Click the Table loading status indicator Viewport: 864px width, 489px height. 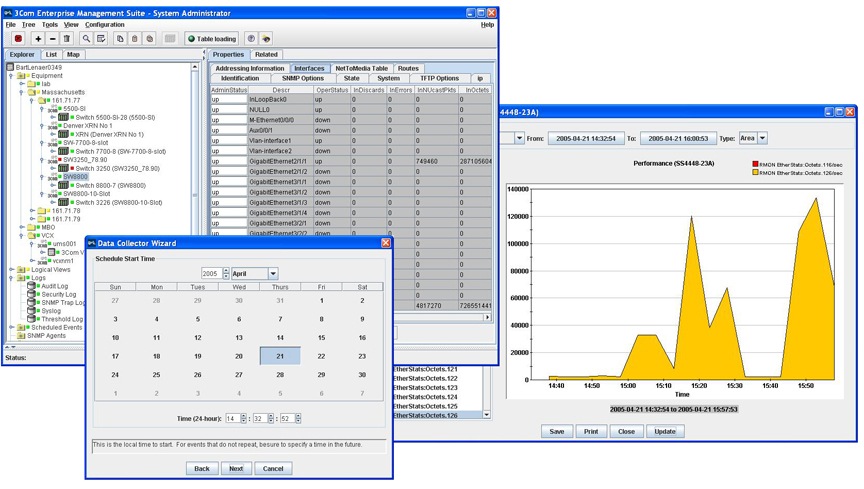pos(212,39)
